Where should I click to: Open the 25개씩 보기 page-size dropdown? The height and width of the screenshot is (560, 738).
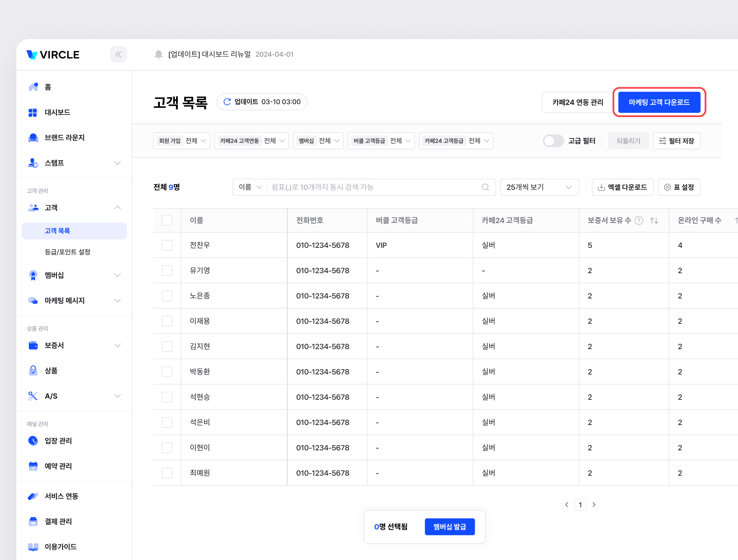click(539, 187)
